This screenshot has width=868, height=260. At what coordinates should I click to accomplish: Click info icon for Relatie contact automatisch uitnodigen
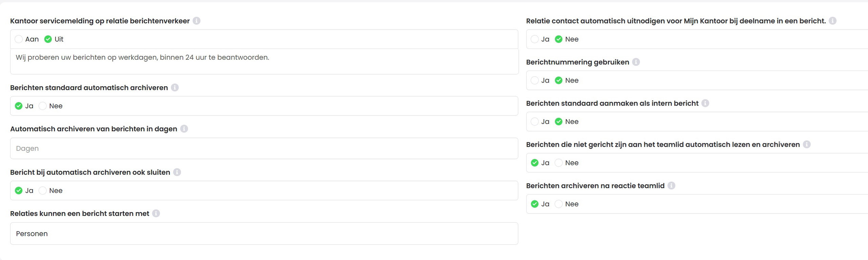pyautogui.click(x=833, y=21)
